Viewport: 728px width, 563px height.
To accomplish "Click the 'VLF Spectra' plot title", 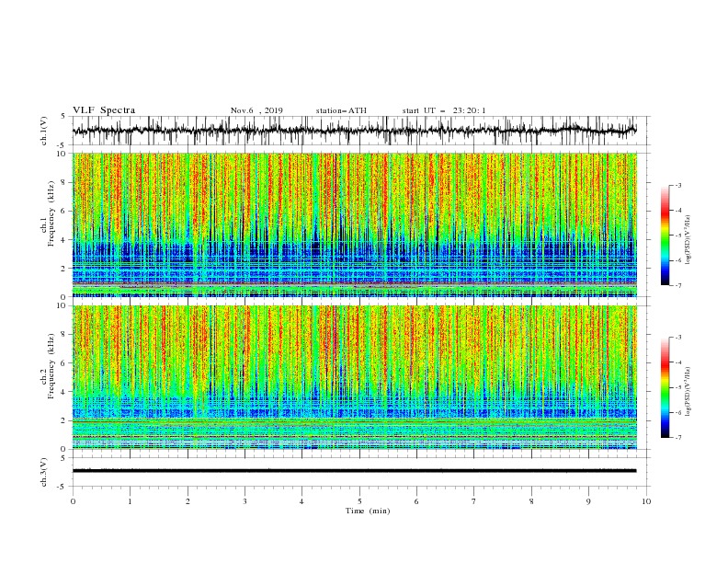I will pos(104,110).
